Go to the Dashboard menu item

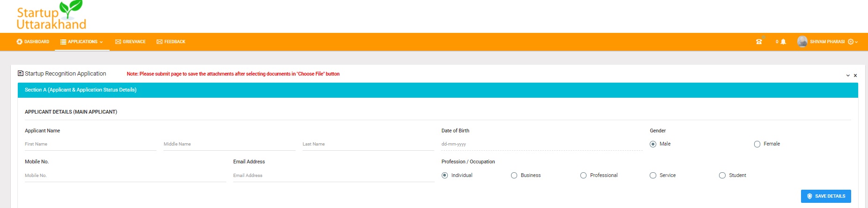point(33,42)
